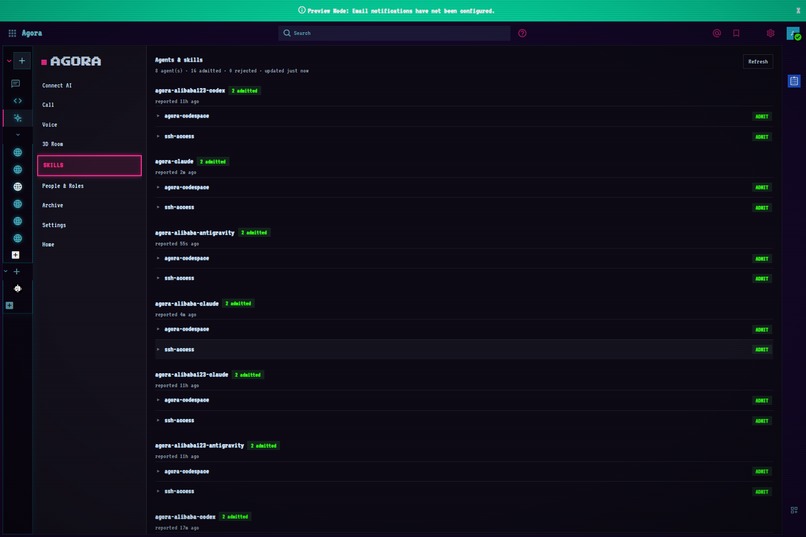Click the white plus square below globes
Viewport: 806px width, 537px height.
point(15,255)
